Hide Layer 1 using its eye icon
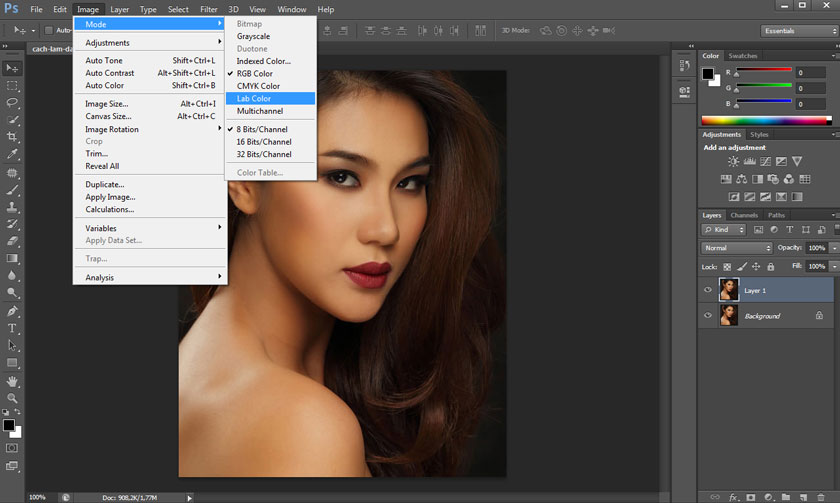The image size is (840, 503). 708,290
